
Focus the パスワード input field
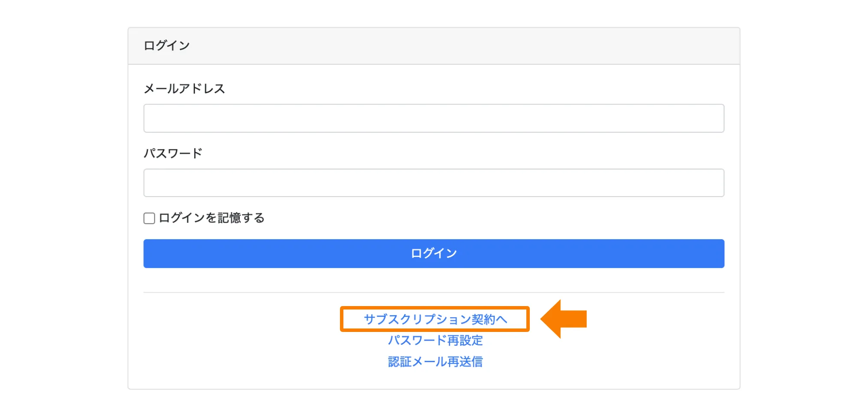click(434, 183)
